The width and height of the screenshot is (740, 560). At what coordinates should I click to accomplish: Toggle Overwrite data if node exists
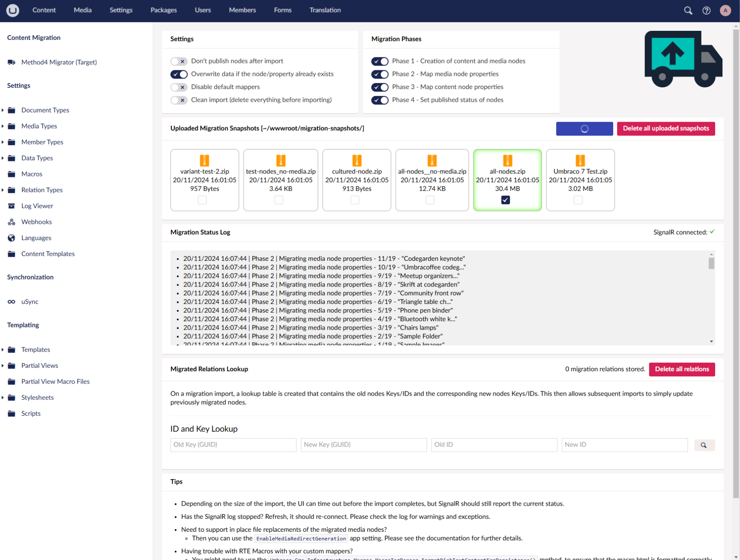pyautogui.click(x=179, y=74)
